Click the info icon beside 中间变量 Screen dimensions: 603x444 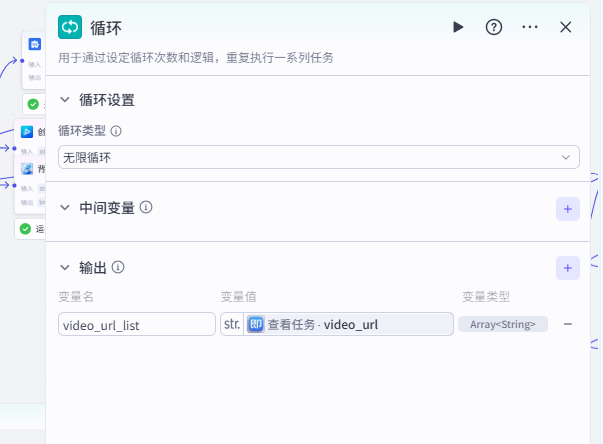pos(146,207)
